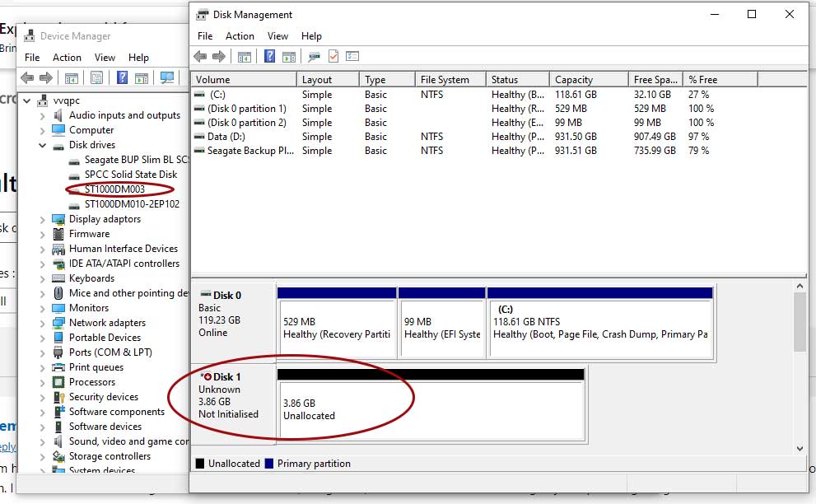The image size is (816, 504).
Task: Click Help icon in Device Manager toolbar
Action: click(x=122, y=77)
